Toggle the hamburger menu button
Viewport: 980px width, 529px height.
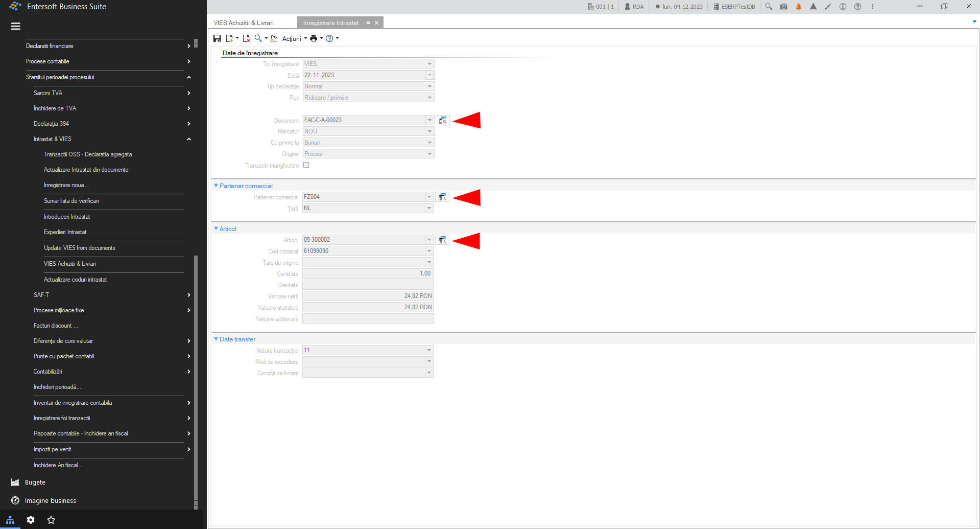tap(16, 26)
